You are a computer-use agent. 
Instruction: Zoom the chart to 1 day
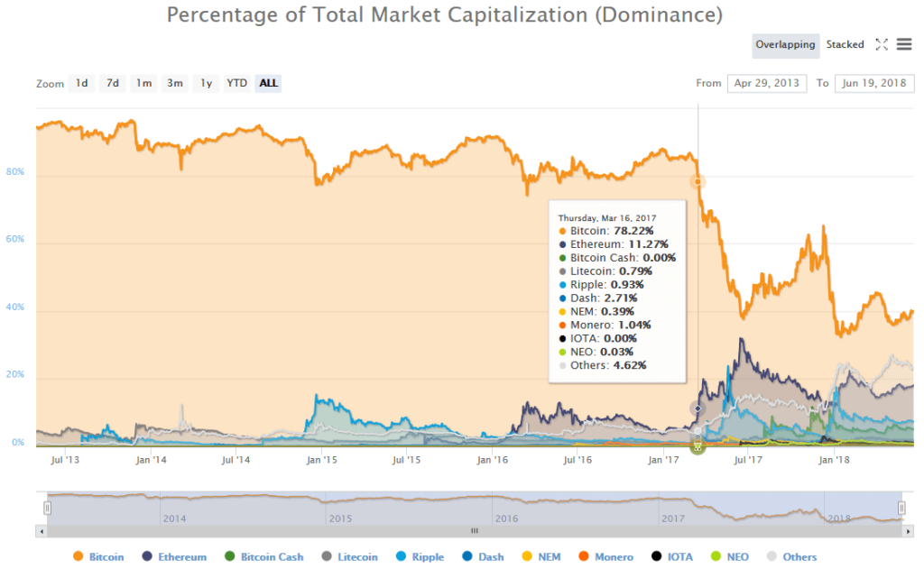[81, 83]
